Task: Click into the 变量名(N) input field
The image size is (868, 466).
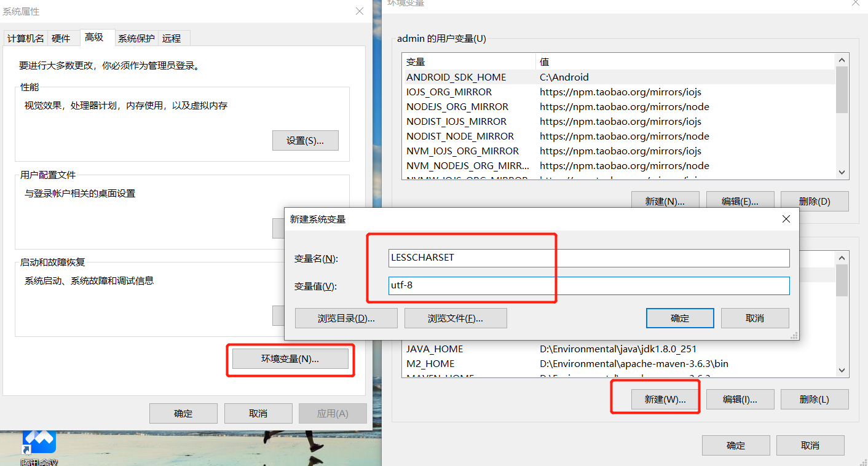Action: click(589, 258)
